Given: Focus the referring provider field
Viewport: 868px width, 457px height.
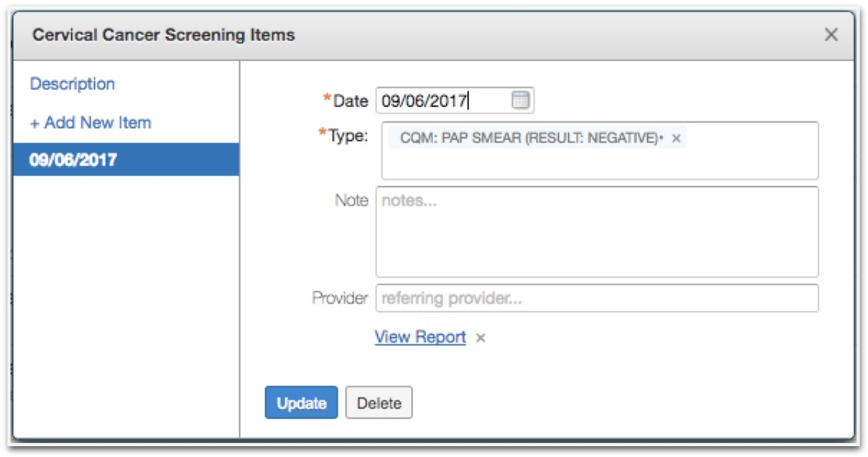Looking at the screenshot, I should pyautogui.click(x=597, y=298).
